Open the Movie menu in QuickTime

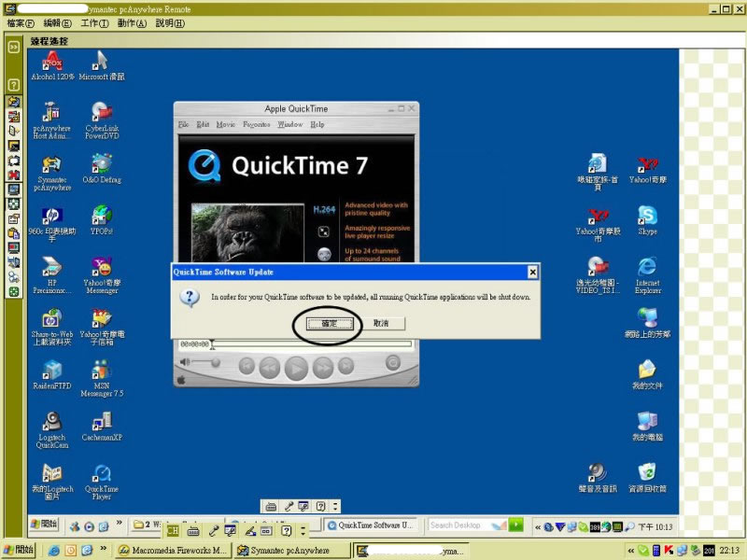[225, 125]
